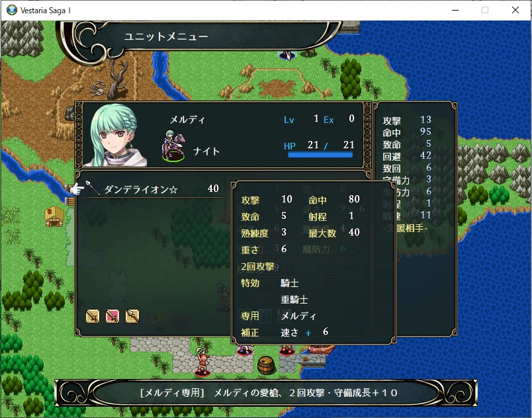Image resolution: width=532 pixels, height=418 pixels.
Task: Click weapon 命中 80 in detail popup
Action: (x=334, y=200)
